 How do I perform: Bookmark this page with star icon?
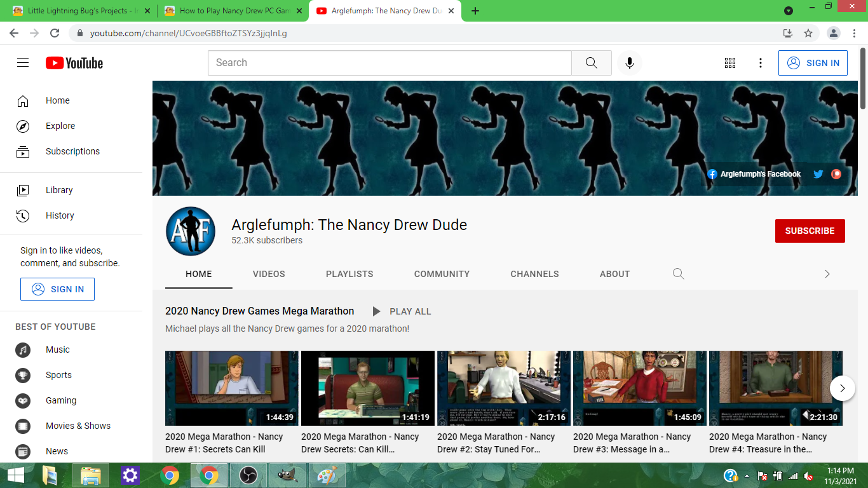[808, 33]
